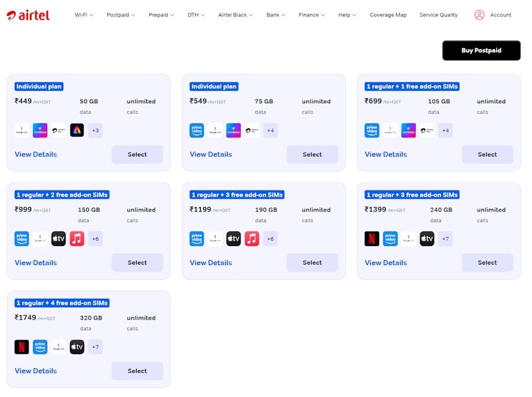
Task: Click Prime Video icon in ₹699 plan
Action: pos(372,130)
